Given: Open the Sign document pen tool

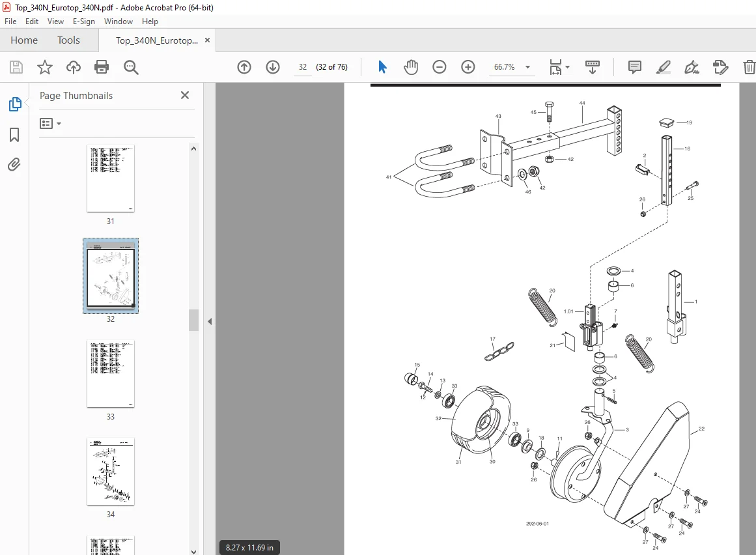Looking at the screenshot, I should (x=692, y=67).
